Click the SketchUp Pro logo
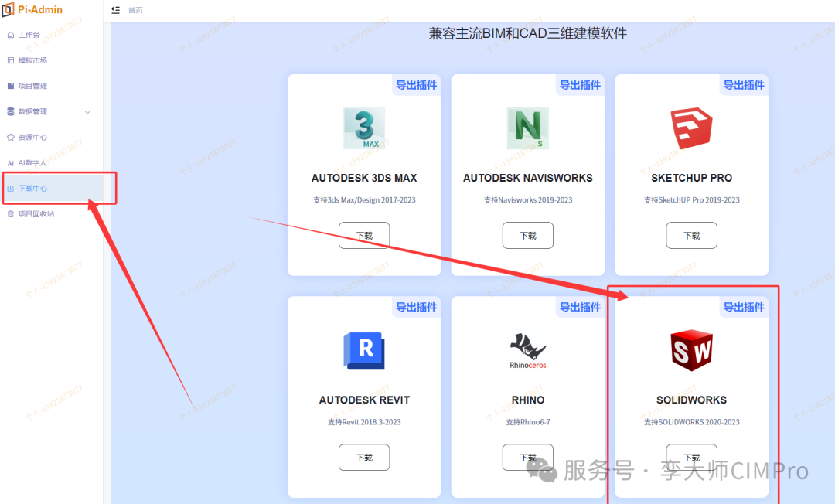 (x=691, y=128)
